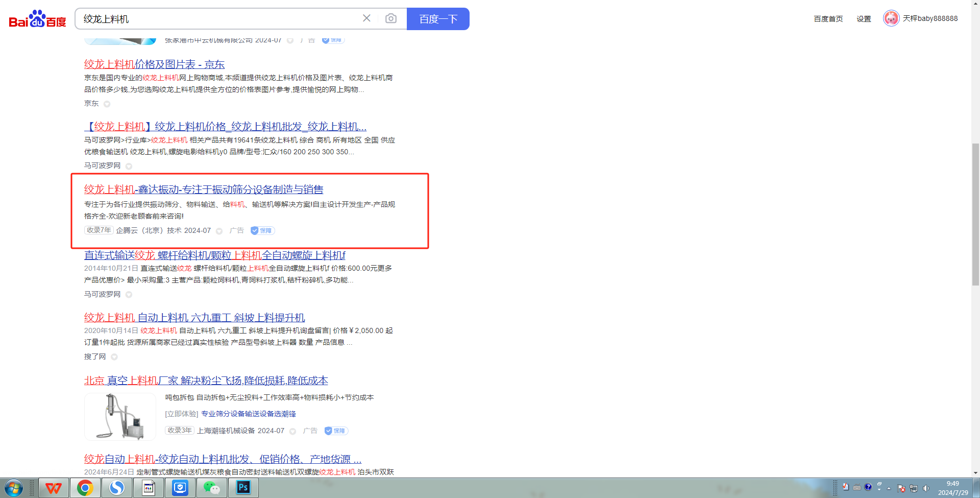Open 绞龙上料机-鑫达振动 result title
This screenshot has height=498, width=980.
coord(204,189)
